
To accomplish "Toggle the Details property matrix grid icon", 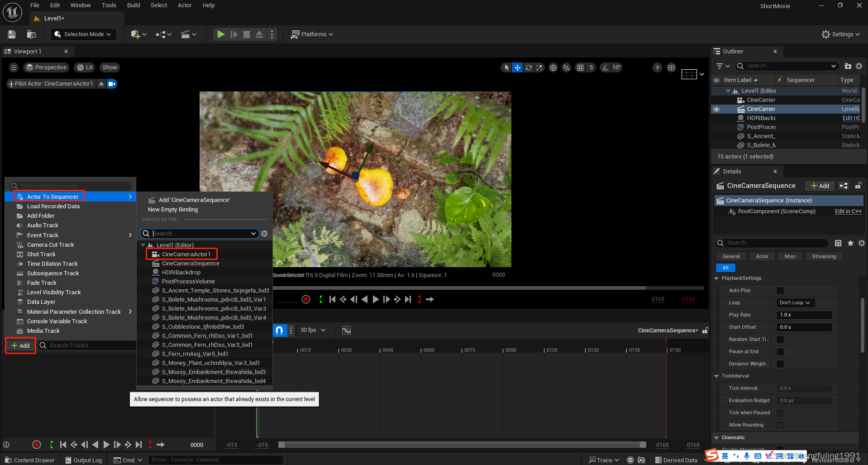I will 838,243.
